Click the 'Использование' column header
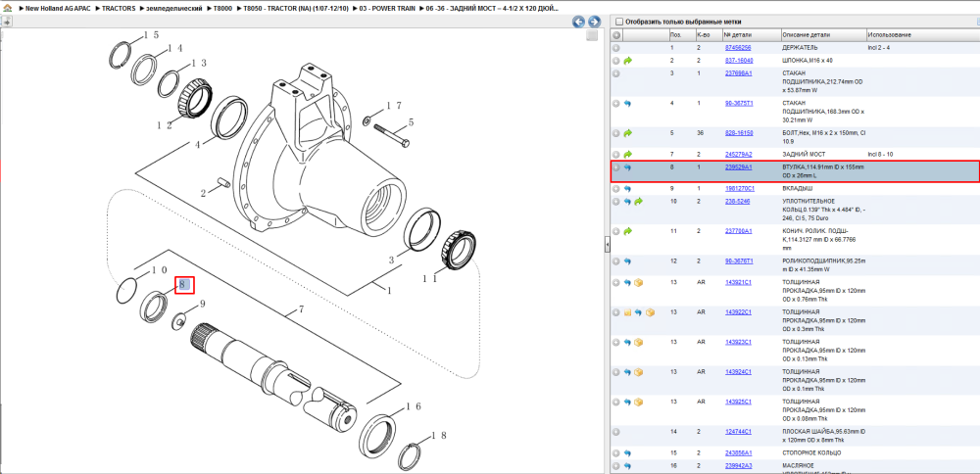 click(922, 35)
